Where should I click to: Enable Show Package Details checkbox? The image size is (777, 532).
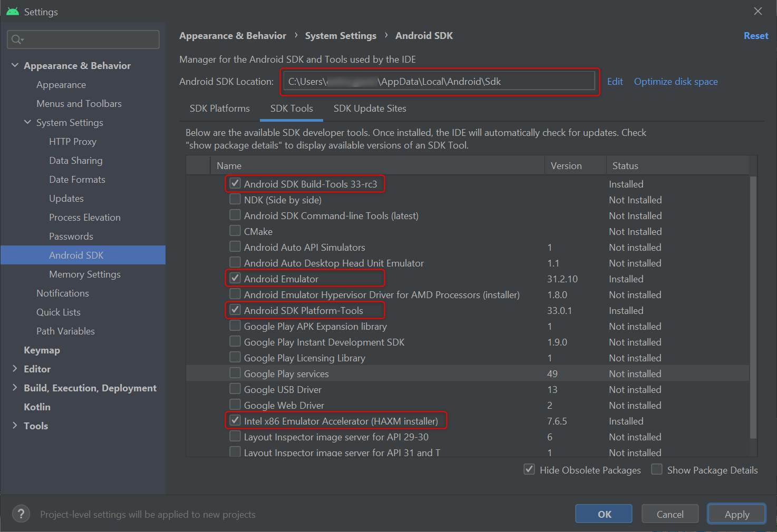point(657,469)
